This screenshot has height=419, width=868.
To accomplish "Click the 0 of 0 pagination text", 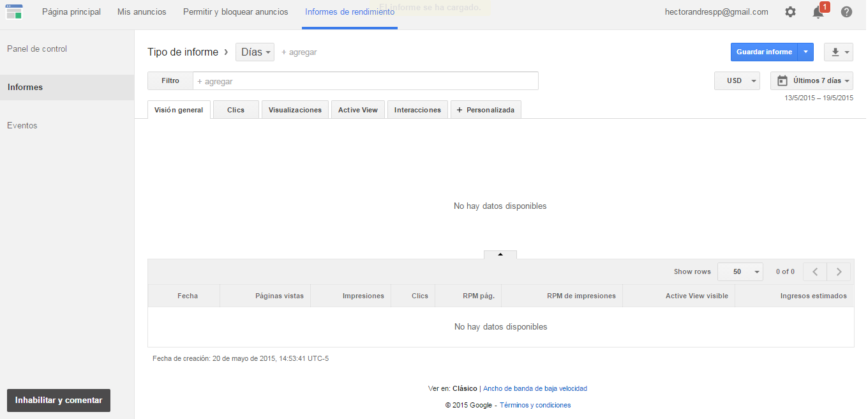I will click(785, 271).
